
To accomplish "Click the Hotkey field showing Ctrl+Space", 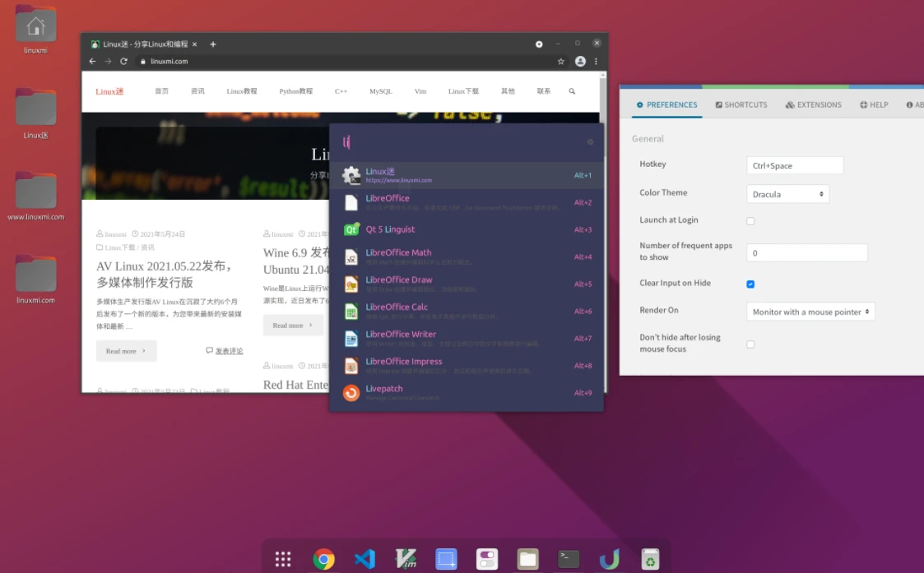I will coord(794,165).
